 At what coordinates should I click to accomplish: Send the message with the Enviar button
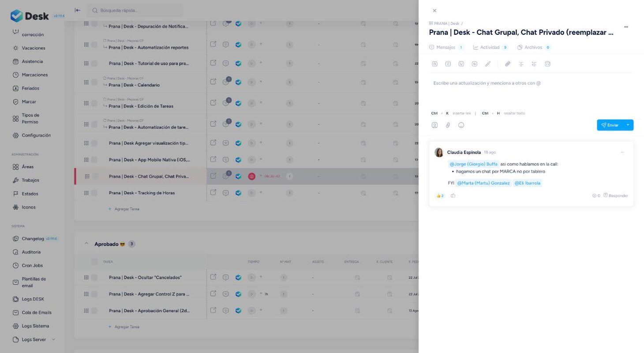pos(610,125)
